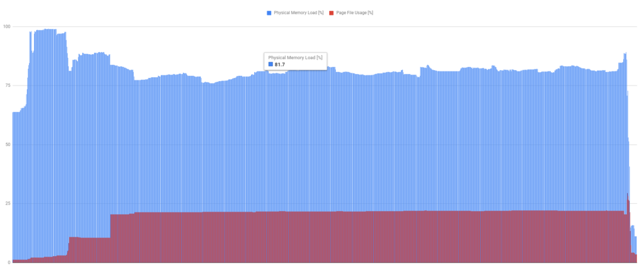Viewport: 644px width, 276px height.
Task: Click the 0 y-axis label
Action: point(8,262)
